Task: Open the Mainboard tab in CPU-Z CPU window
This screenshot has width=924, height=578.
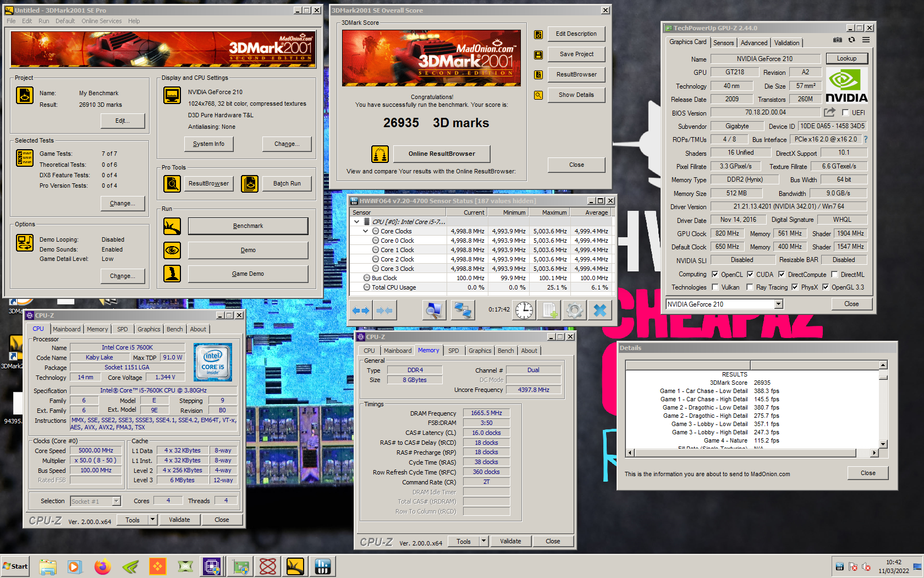Action: [x=67, y=329]
